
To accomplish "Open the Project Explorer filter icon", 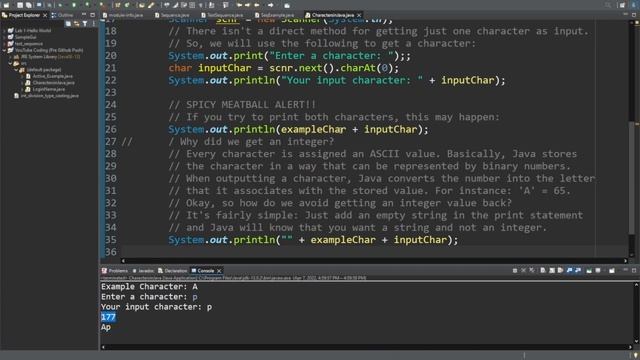I will point(85,24).
